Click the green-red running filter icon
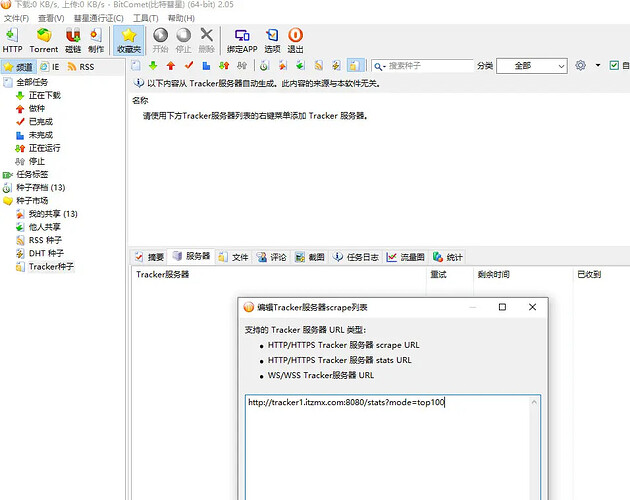630x500 pixels. click(224, 66)
